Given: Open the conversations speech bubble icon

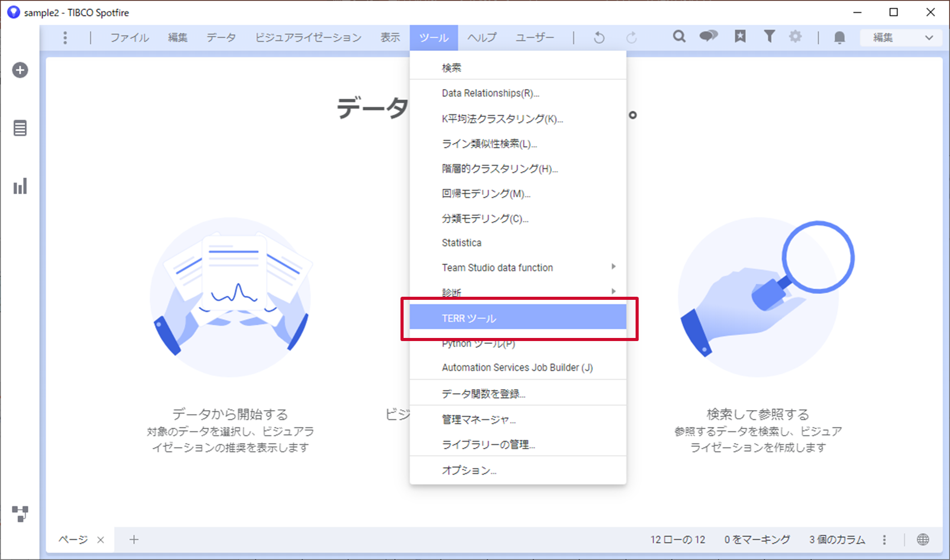Looking at the screenshot, I should 708,37.
